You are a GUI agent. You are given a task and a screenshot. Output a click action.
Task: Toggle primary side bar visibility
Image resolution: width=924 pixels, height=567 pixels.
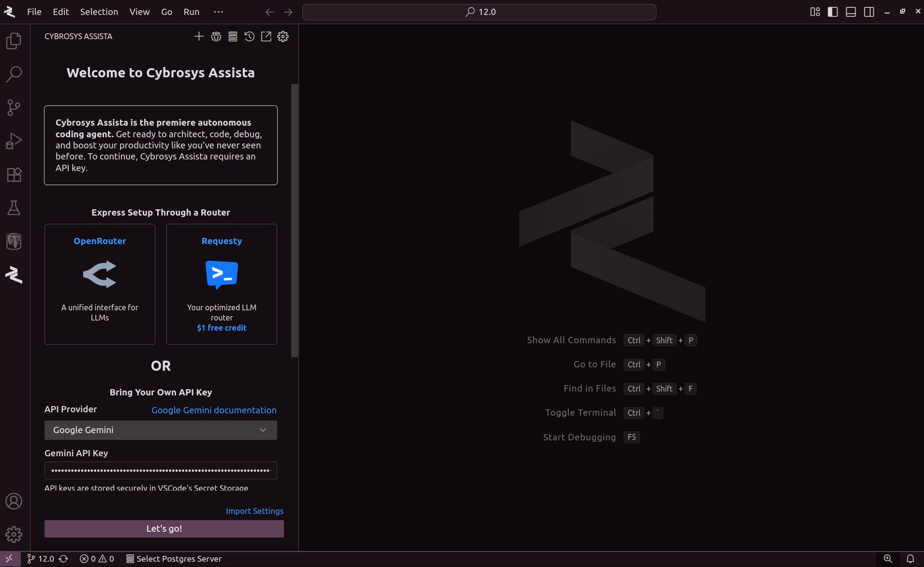(x=833, y=12)
